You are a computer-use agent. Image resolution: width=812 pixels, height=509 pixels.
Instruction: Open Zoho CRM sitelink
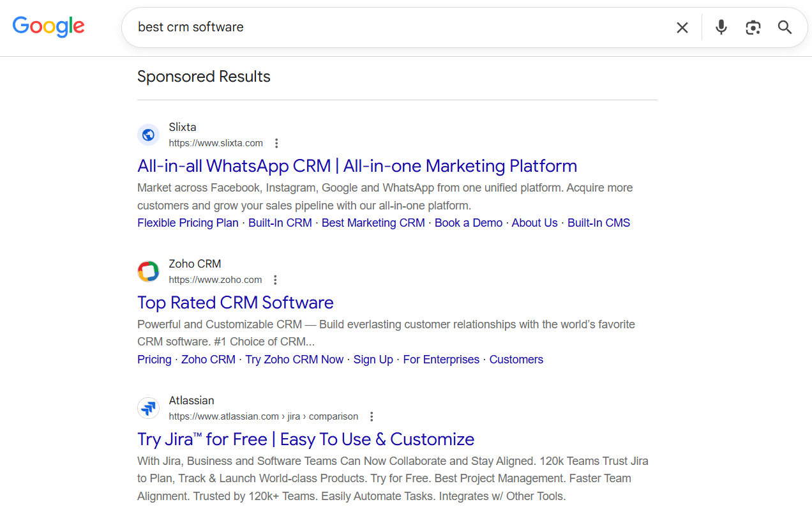click(x=208, y=360)
